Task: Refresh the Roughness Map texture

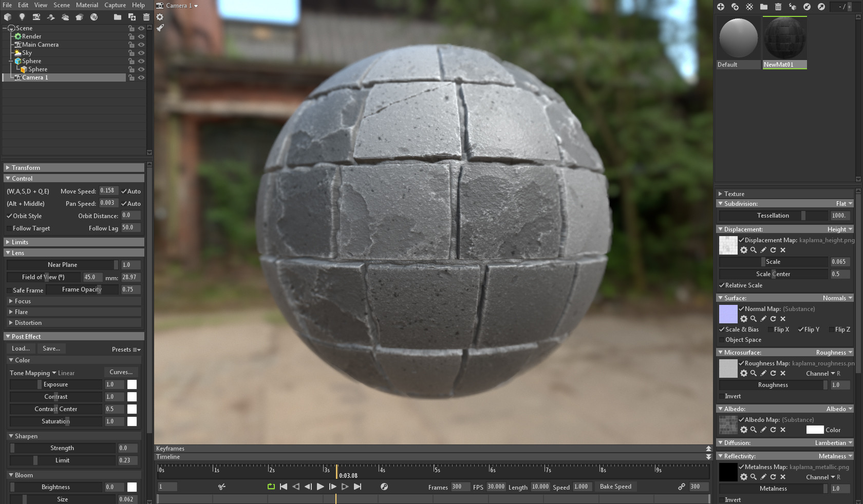Action: [x=773, y=374]
